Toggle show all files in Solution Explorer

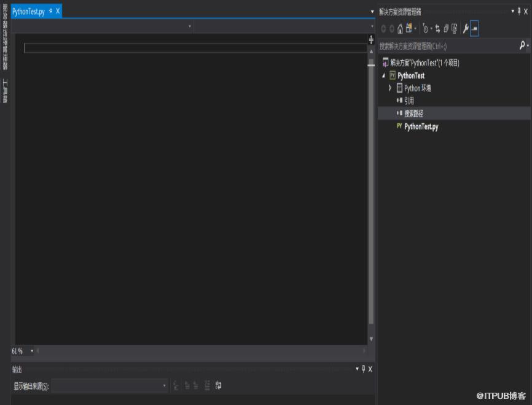click(x=455, y=29)
